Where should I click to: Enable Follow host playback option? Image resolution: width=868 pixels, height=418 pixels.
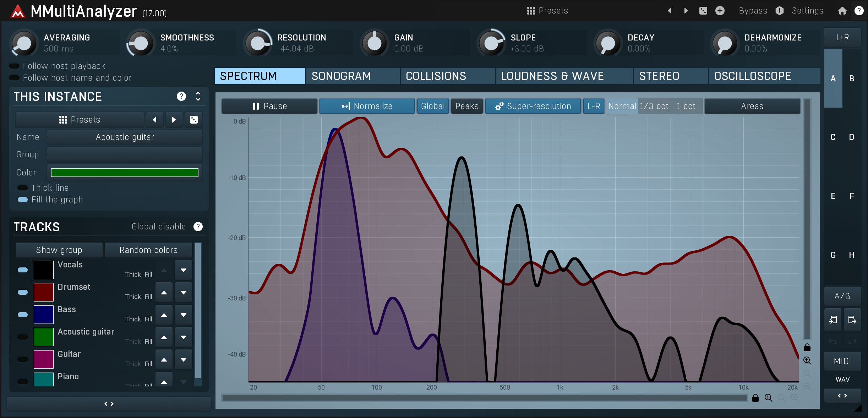[14, 66]
